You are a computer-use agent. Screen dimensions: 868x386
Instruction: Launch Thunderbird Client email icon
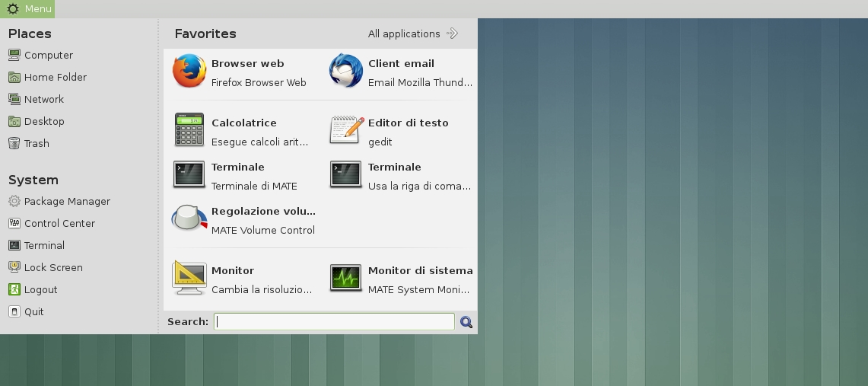[346, 71]
